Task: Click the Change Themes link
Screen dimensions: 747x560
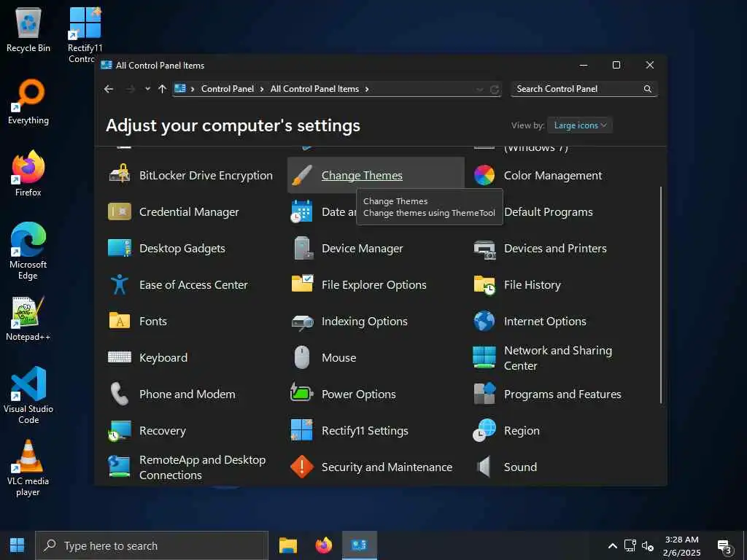Action: (x=362, y=175)
